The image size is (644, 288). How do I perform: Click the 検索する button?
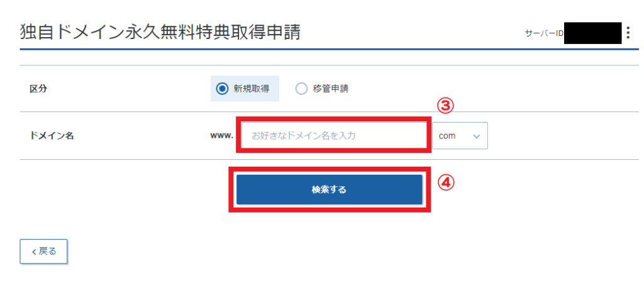coord(330,189)
